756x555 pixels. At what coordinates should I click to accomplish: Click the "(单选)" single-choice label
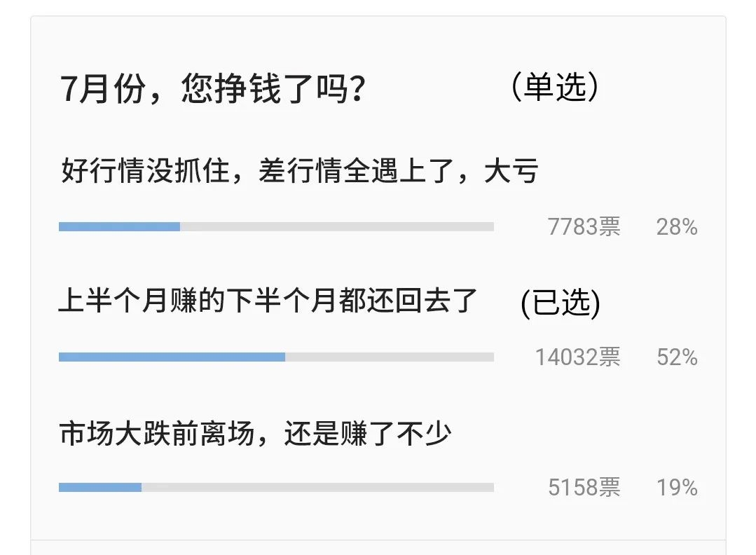[554, 89]
